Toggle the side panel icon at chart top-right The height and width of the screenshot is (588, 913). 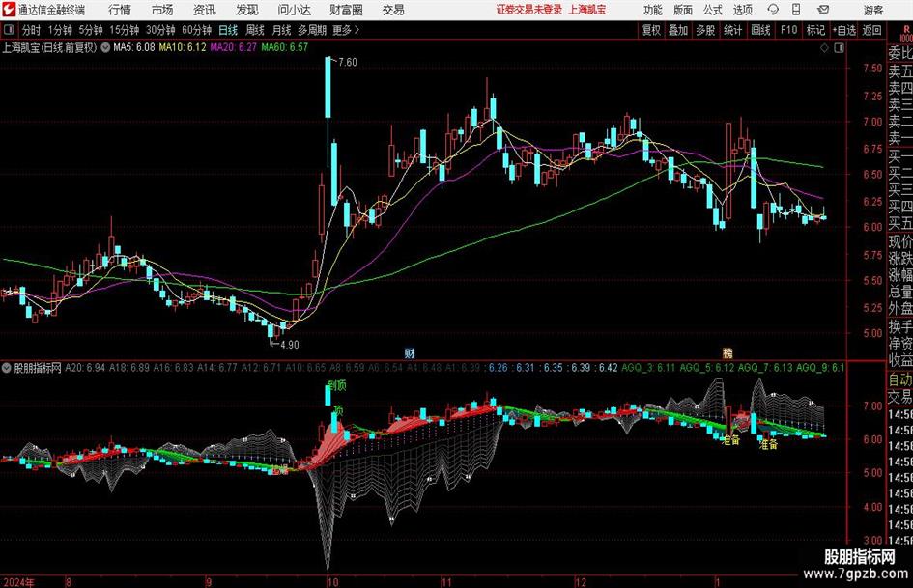(x=839, y=48)
